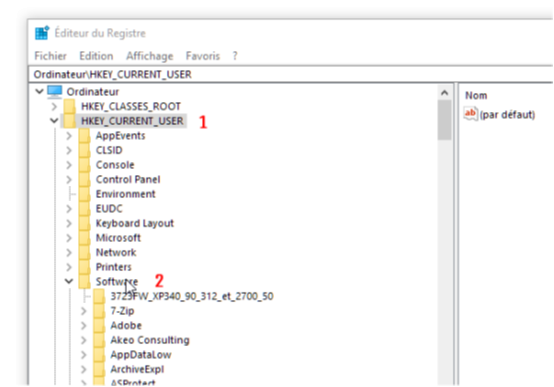Click the 3723FW_XP340_90_312_et_2700_50 folder icon

pos(99,296)
